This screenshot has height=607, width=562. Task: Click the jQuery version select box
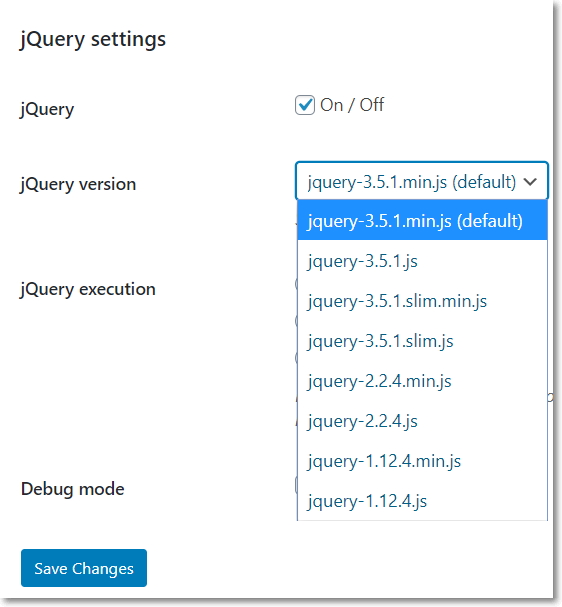[422, 181]
